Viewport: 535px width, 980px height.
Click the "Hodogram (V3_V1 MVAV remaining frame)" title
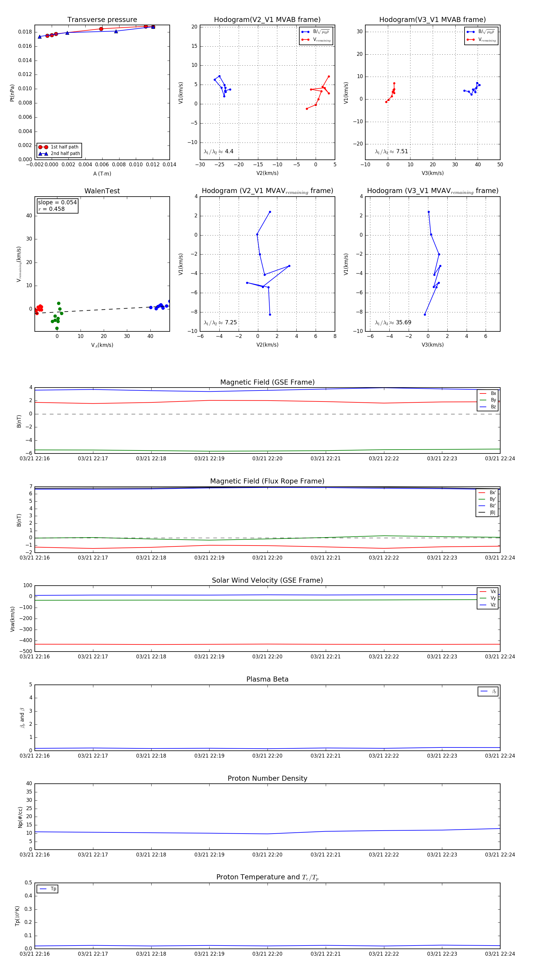pyautogui.click(x=432, y=191)
